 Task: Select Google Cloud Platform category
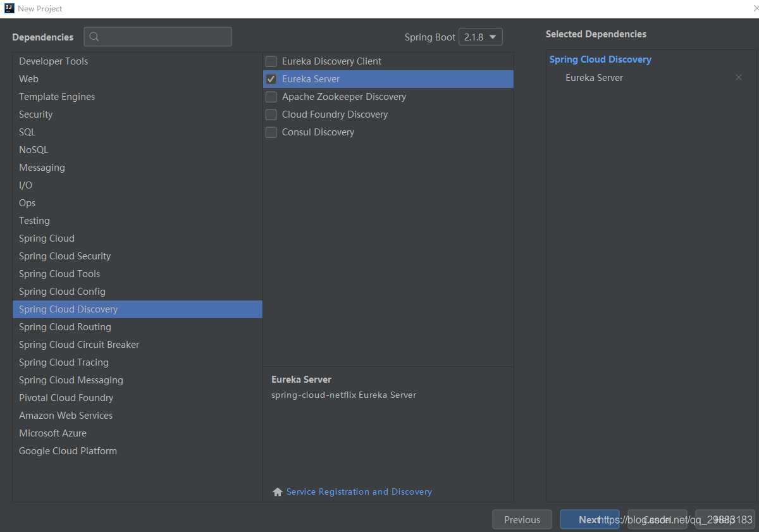(137, 451)
